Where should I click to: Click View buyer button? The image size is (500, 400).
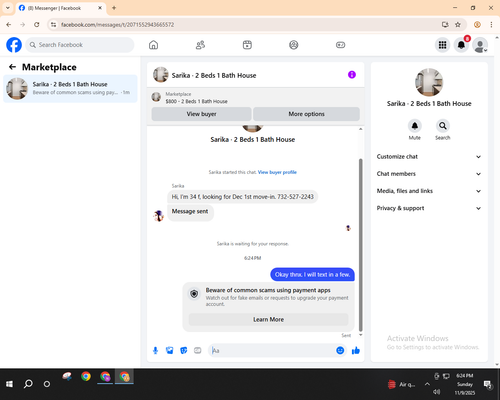point(201,114)
